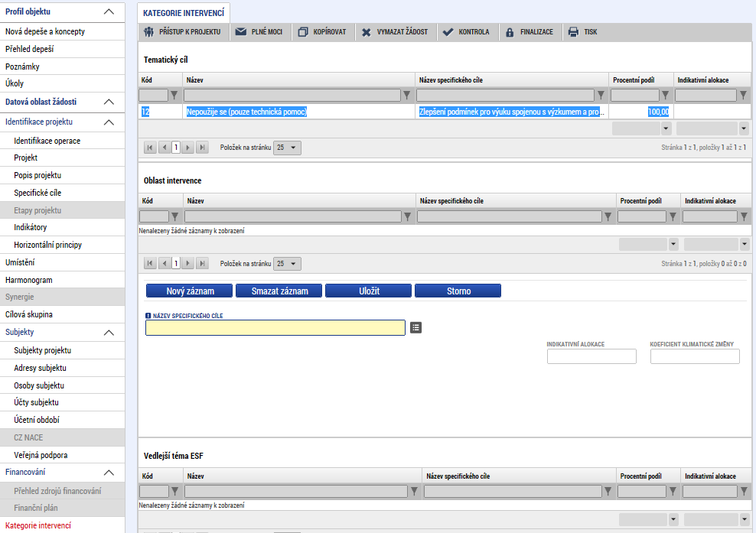Image resolution: width=756 pixels, height=533 pixels.
Task: Click the Tisk printer button
Action: (x=583, y=32)
